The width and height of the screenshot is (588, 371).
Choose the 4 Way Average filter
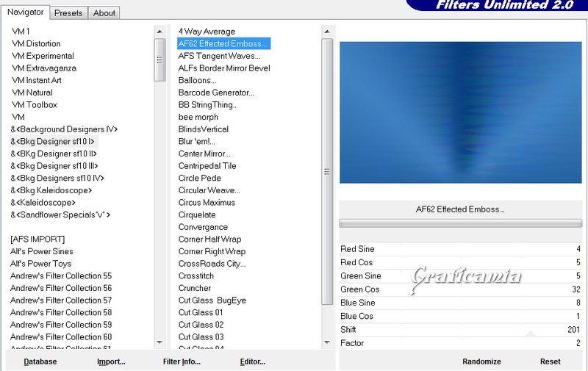click(x=207, y=32)
